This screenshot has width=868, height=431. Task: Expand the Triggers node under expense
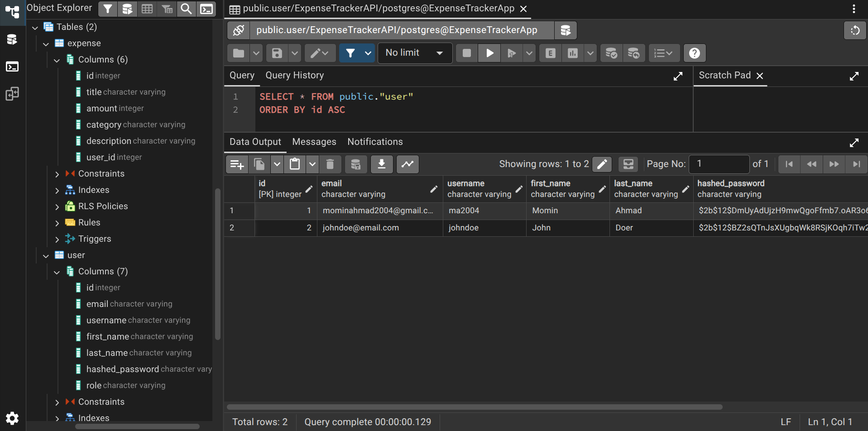click(x=57, y=239)
